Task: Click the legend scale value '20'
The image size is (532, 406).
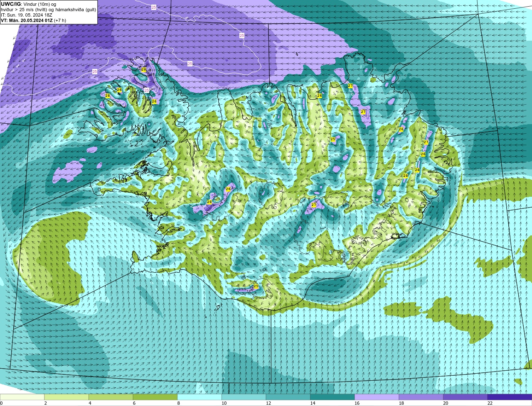Action: coord(446,403)
